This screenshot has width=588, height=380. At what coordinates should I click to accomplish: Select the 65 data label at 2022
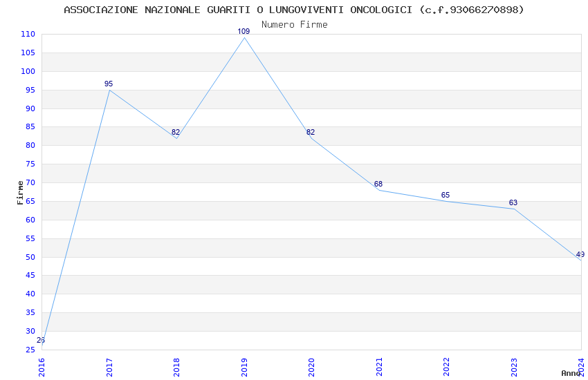pos(445,195)
